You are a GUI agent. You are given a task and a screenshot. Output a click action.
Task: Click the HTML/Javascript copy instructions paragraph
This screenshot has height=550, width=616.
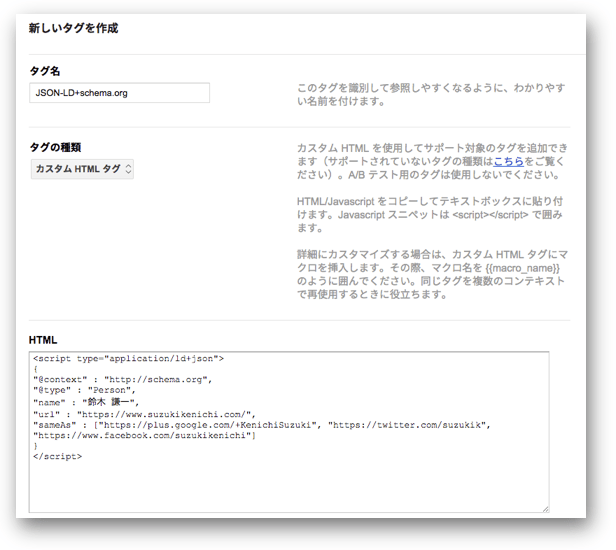pos(430,214)
